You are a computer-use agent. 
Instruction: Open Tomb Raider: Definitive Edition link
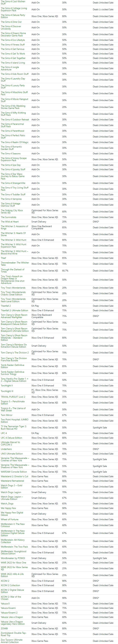click(x=12, y=366)
